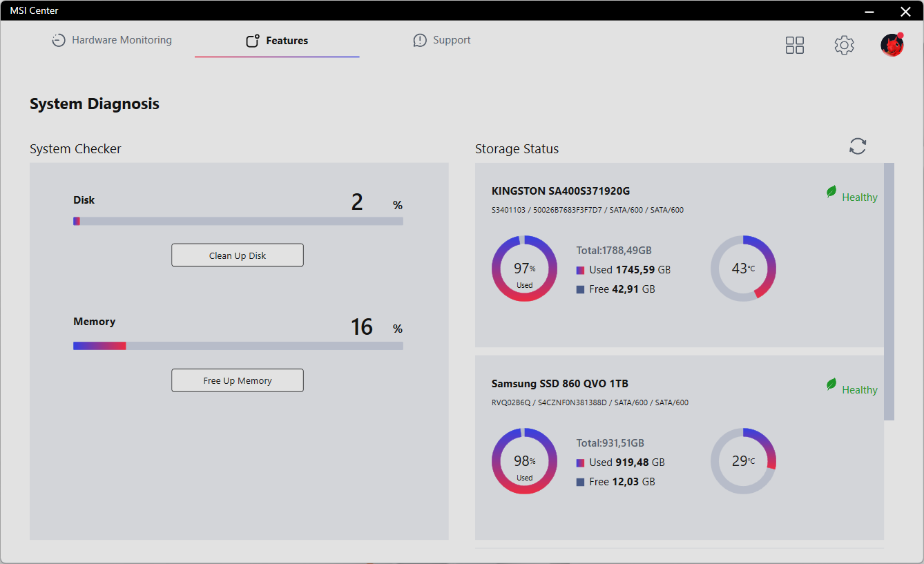Click the MSI Center window title
Viewport: 924px width, 564px height.
(34, 10)
